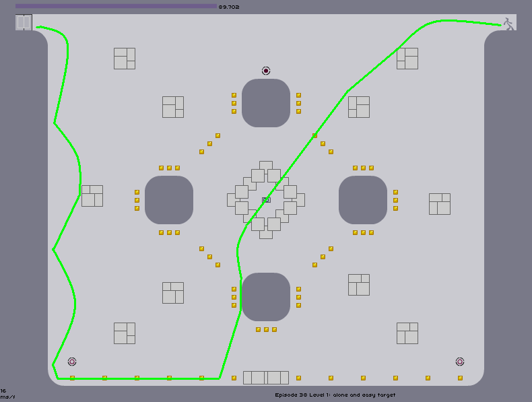Click the lower-right outermost bounce block
The image size is (532, 402).
(407, 333)
